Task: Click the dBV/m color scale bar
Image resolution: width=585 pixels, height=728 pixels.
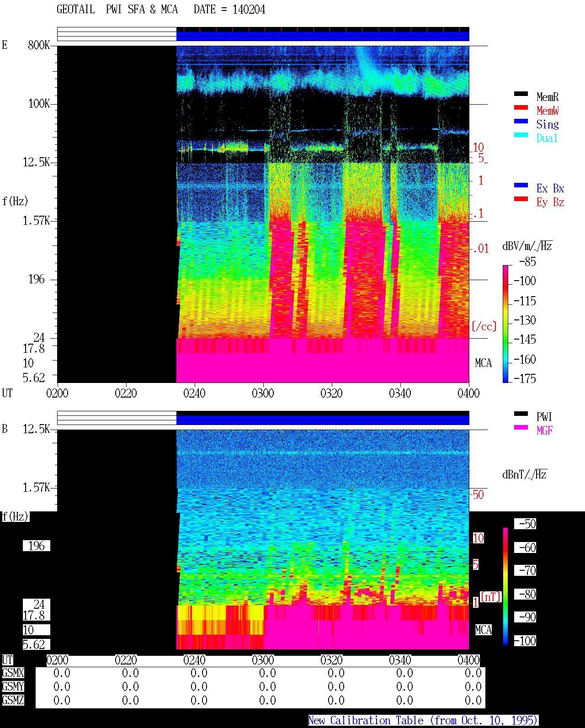Action: tap(505, 324)
